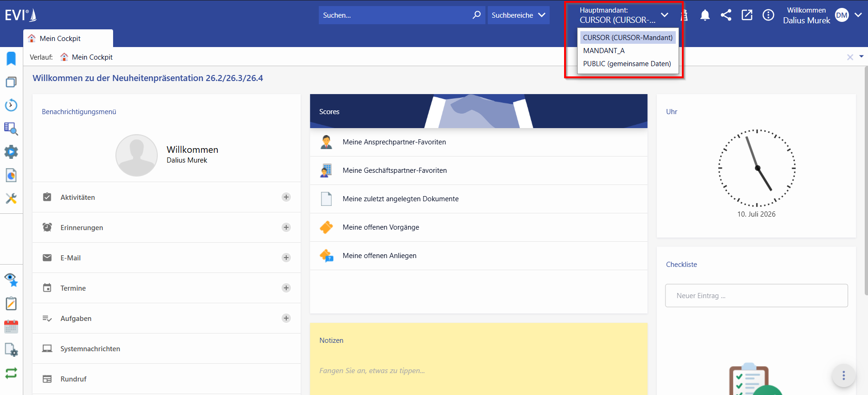Switch to the Mein Cockpit tab
The height and width of the screenshot is (395, 868).
point(68,38)
